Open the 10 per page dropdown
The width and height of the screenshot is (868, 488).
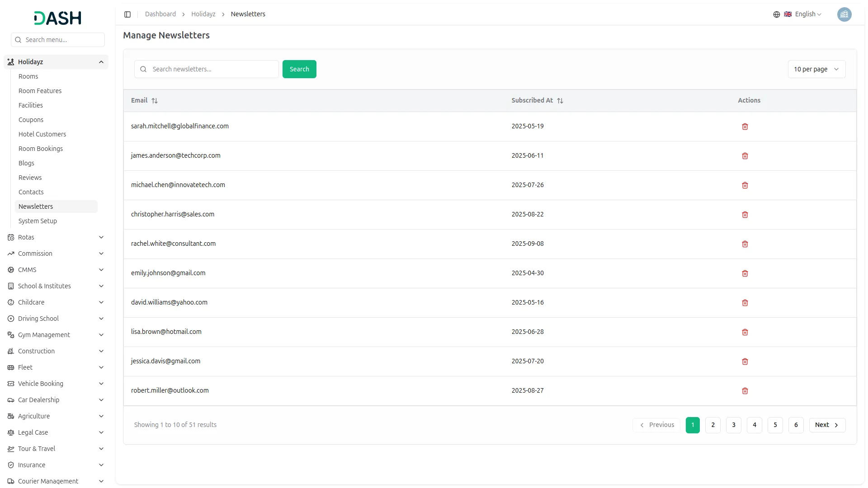[x=816, y=69]
